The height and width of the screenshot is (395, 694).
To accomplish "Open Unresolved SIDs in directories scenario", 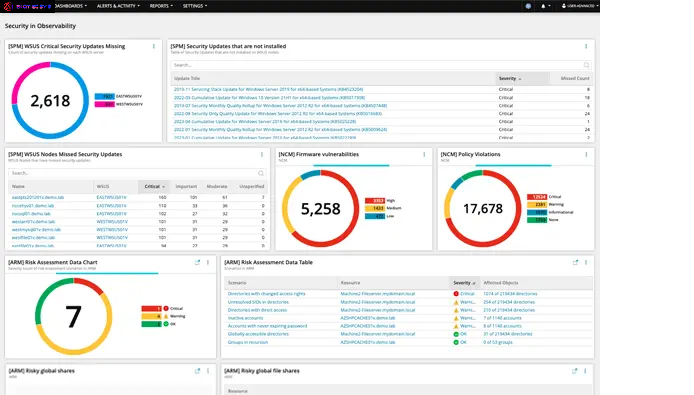I will click(258, 302).
